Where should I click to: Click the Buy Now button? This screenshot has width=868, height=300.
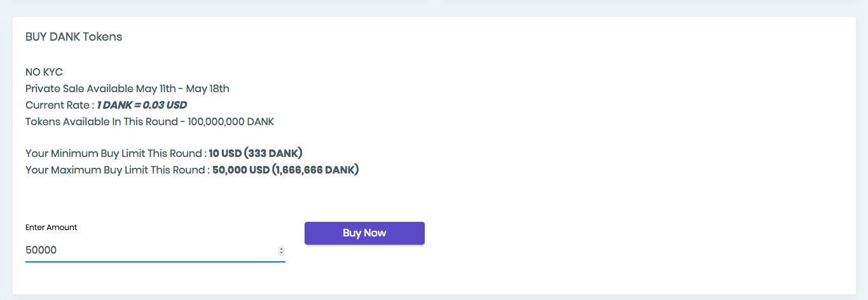364,233
